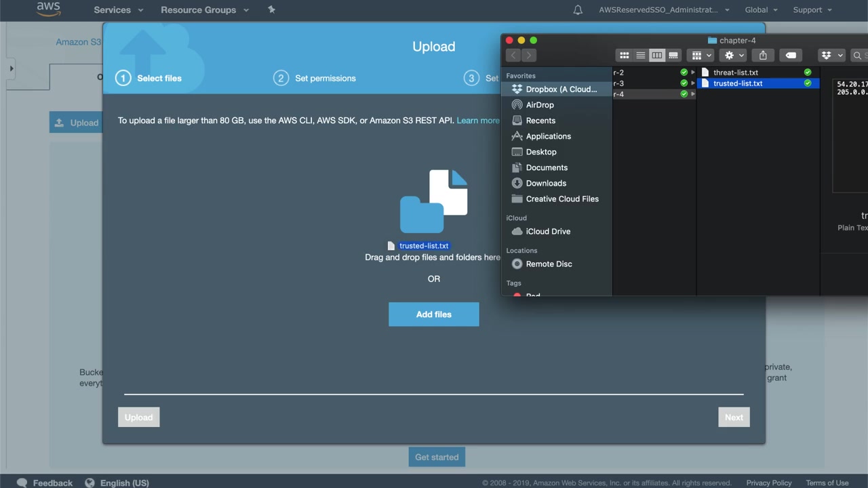Go back in the Finder window
The height and width of the screenshot is (488, 868).
[x=513, y=56]
